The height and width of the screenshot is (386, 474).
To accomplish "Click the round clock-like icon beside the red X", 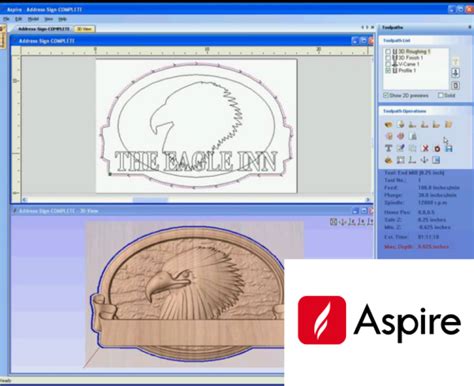I will pos(437,148).
